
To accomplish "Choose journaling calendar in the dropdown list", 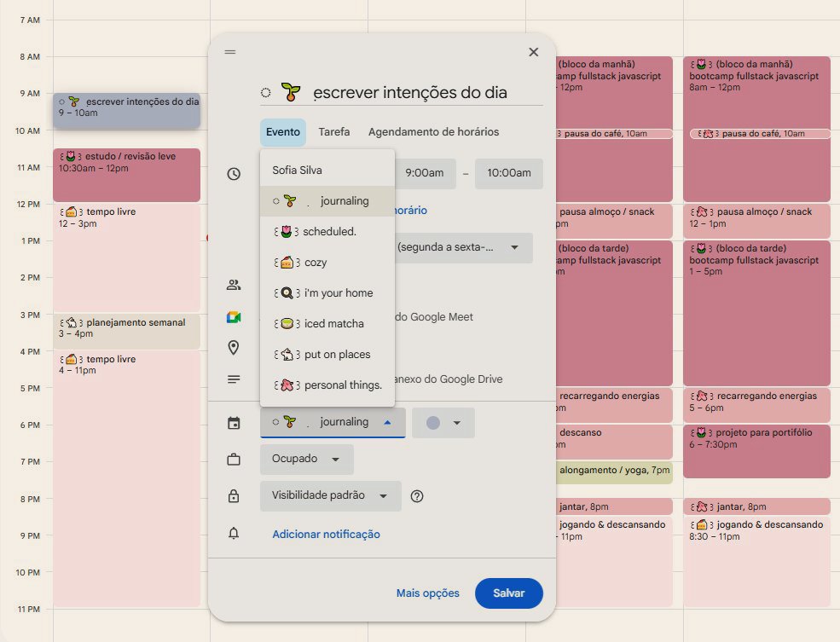I will tap(327, 201).
